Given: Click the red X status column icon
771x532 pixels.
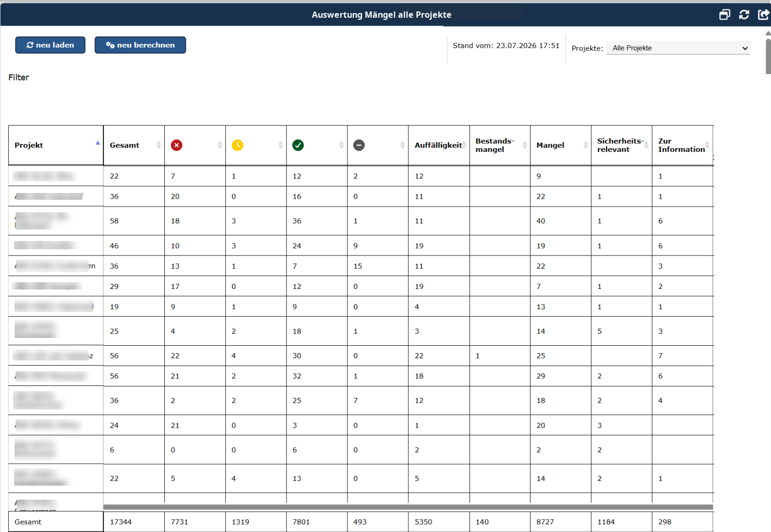Looking at the screenshot, I should [177, 145].
